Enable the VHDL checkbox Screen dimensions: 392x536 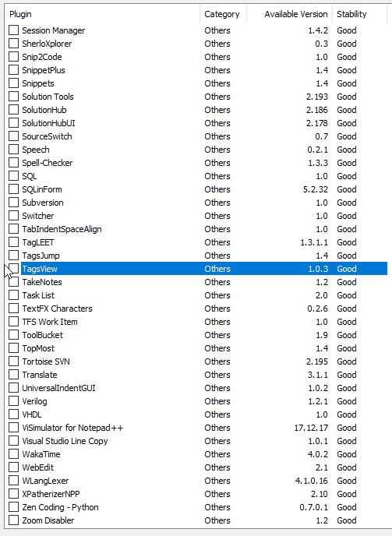14,414
